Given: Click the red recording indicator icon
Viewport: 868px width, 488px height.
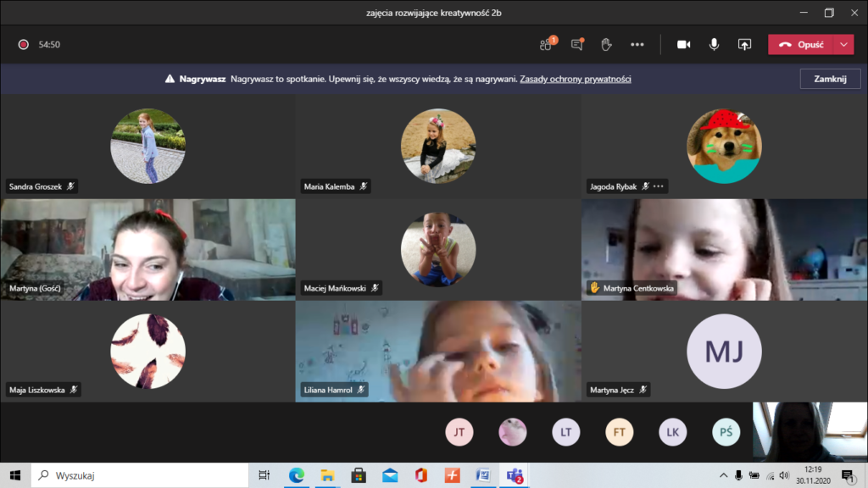Looking at the screenshot, I should point(23,44).
